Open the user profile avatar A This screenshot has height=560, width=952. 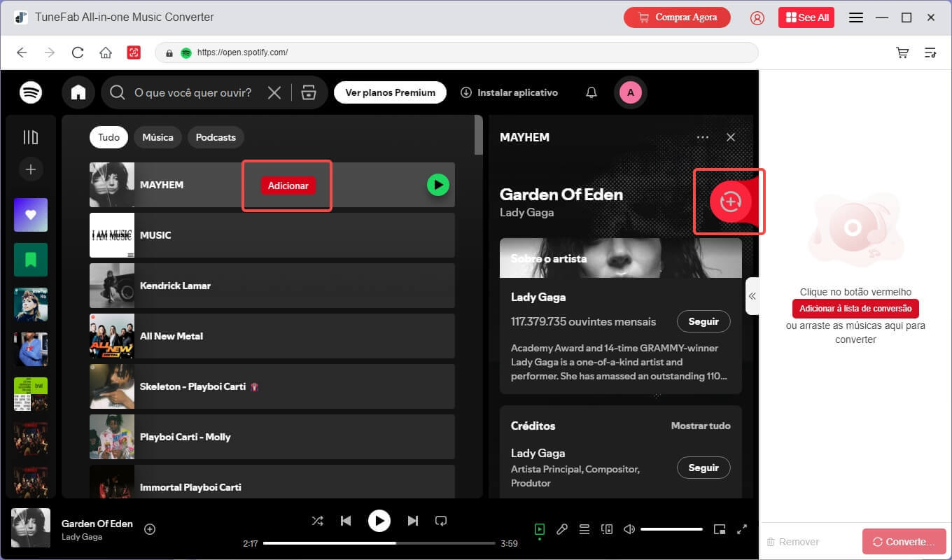pos(631,92)
